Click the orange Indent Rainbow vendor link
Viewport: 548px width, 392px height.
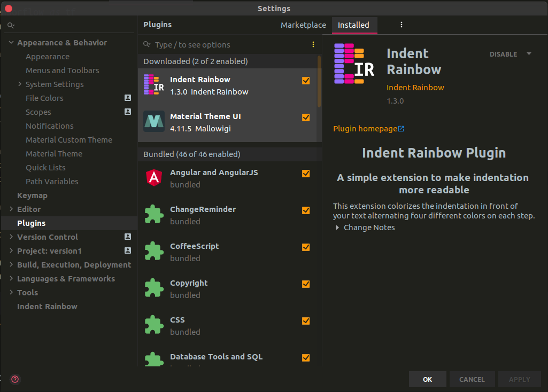415,88
